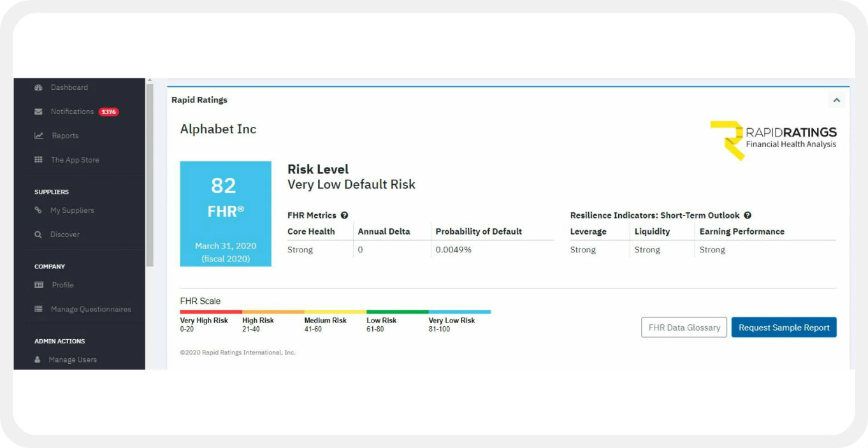Click the Notifications envelope icon
The height and width of the screenshot is (448, 868).
pyautogui.click(x=38, y=112)
